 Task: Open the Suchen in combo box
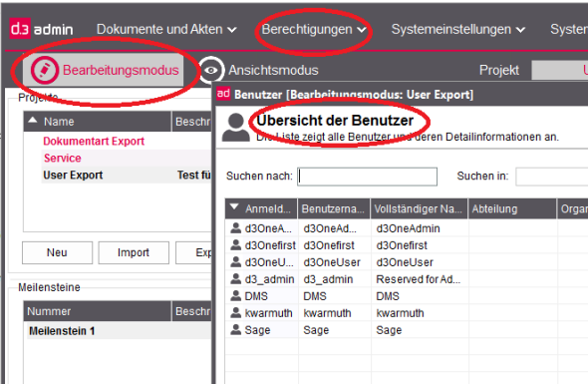point(552,177)
